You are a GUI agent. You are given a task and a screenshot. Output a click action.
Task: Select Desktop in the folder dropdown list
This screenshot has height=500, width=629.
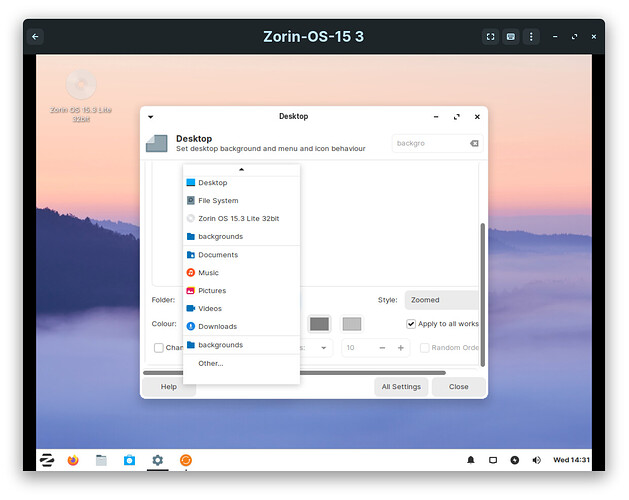pyautogui.click(x=241, y=183)
